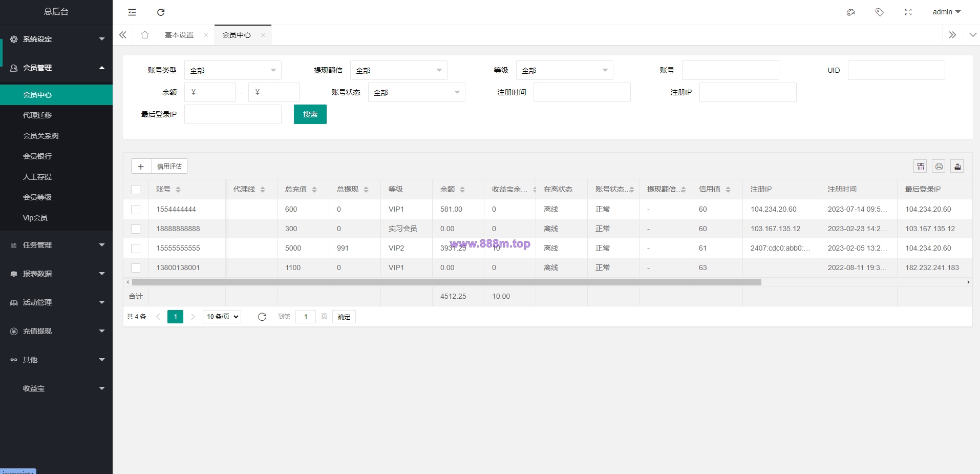Go to home tab icon
Image resolution: width=980 pixels, height=474 pixels.
tap(145, 35)
